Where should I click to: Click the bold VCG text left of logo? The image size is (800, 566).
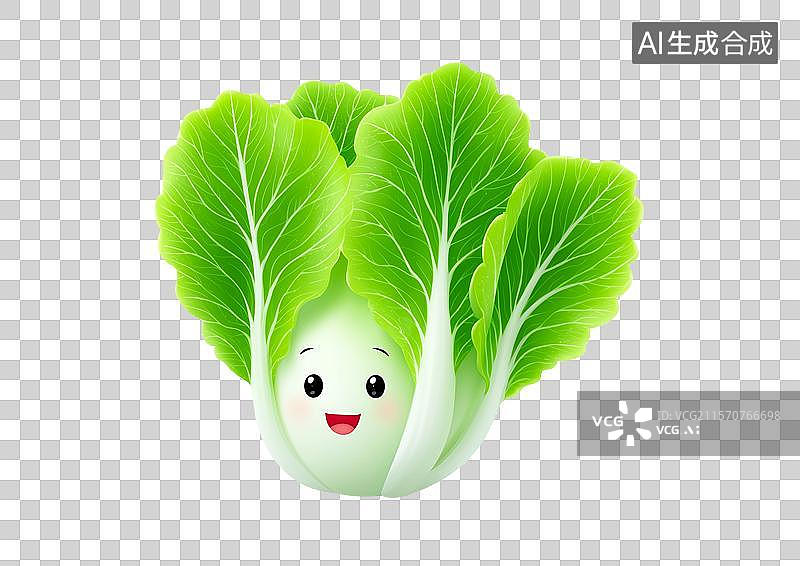(x=606, y=422)
